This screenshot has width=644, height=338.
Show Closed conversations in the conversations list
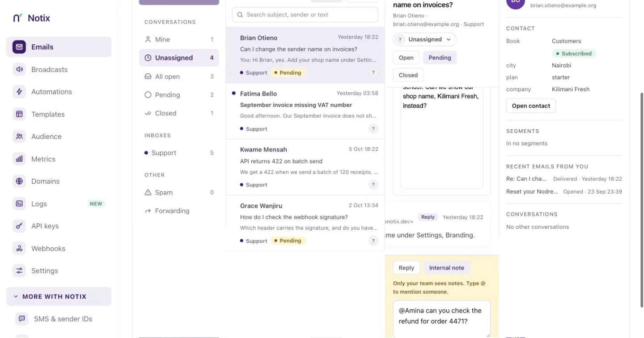pos(179,113)
